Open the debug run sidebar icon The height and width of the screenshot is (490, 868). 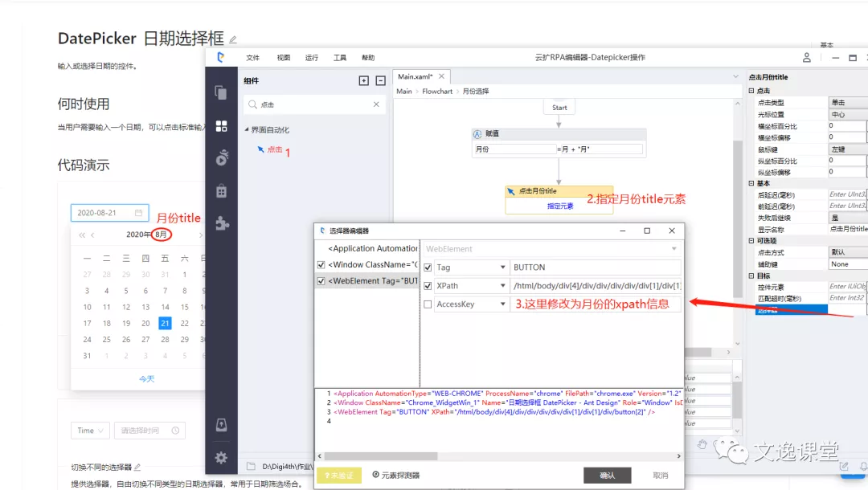click(x=221, y=158)
